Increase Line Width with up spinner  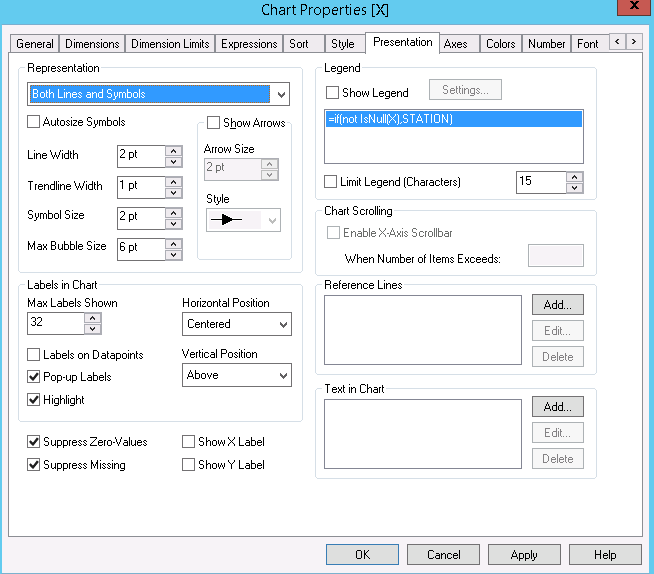174,150
